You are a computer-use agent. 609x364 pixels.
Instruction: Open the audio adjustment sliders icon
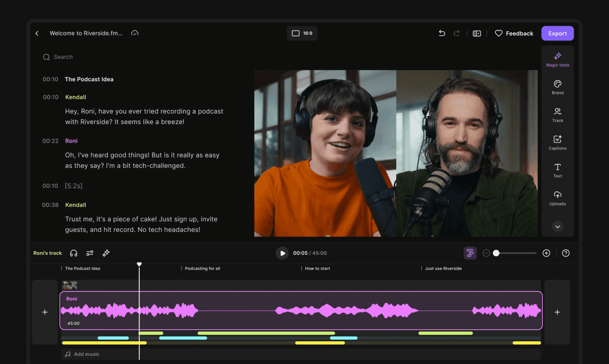point(90,253)
